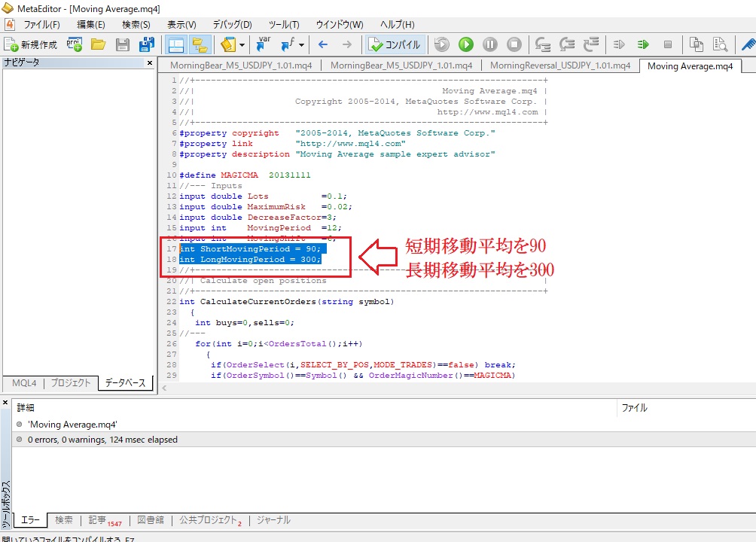Switch Navigator to MQL4 tab
Screen dimensions: 756x542
pyautogui.click(x=24, y=383)
